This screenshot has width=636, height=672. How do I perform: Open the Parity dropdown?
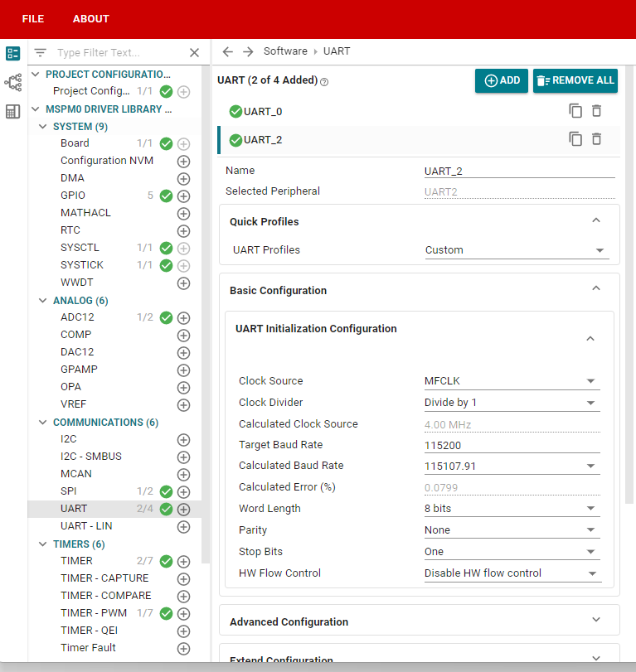(x=512, y=530)
